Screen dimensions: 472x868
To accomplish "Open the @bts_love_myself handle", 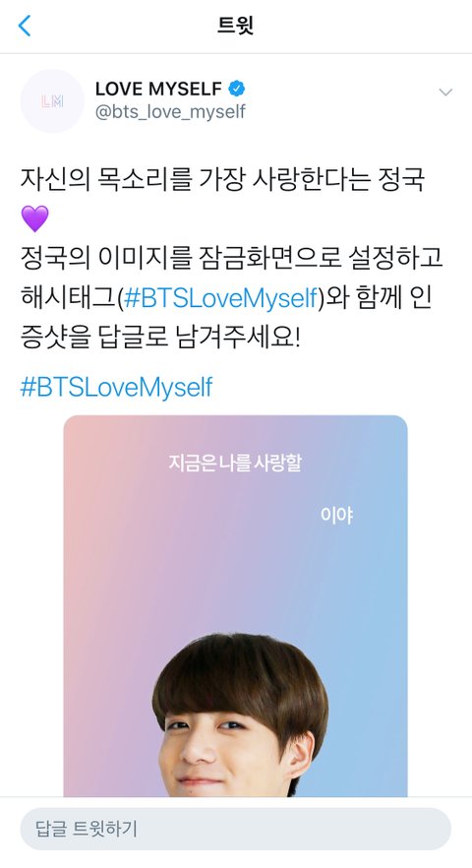I will [170, 112].
